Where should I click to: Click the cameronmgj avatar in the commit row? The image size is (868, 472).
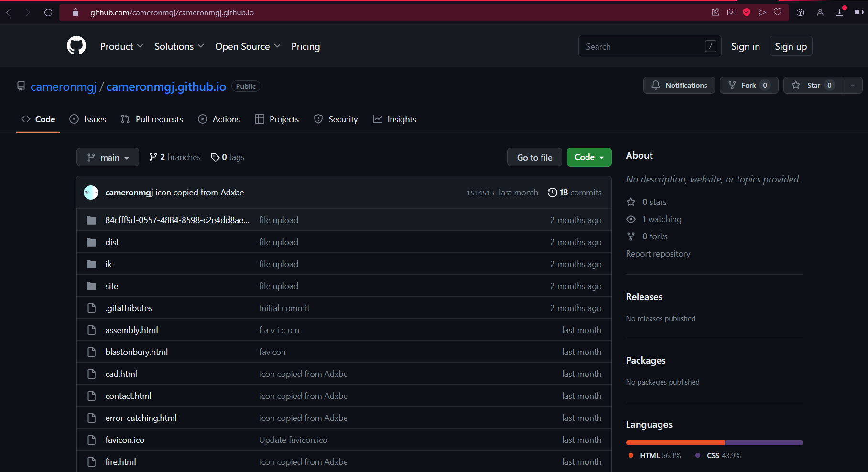pos(91,193)
